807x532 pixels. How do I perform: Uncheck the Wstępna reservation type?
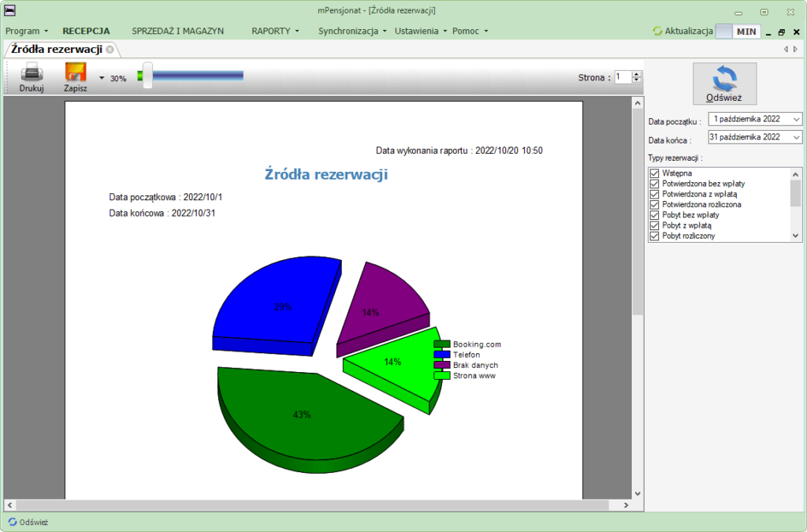coord(654,173)
